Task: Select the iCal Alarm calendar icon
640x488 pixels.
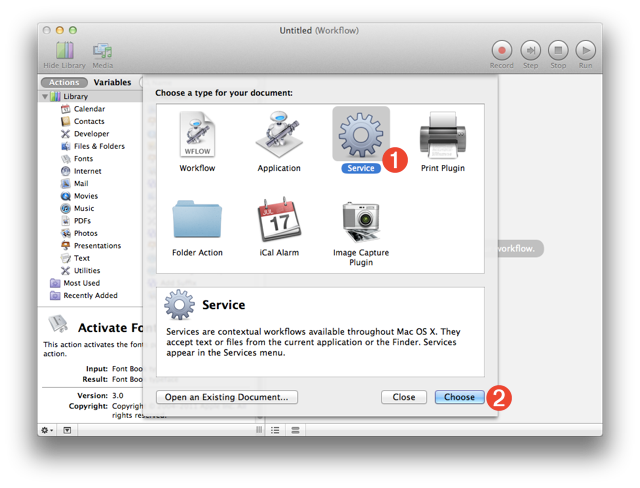Action: coord(279,219)
